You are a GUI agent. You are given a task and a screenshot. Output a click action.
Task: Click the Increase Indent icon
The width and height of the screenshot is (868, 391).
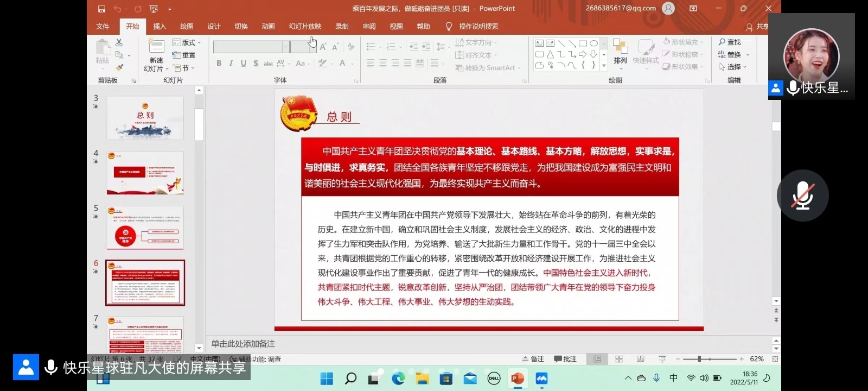click(x=426, y=47)
